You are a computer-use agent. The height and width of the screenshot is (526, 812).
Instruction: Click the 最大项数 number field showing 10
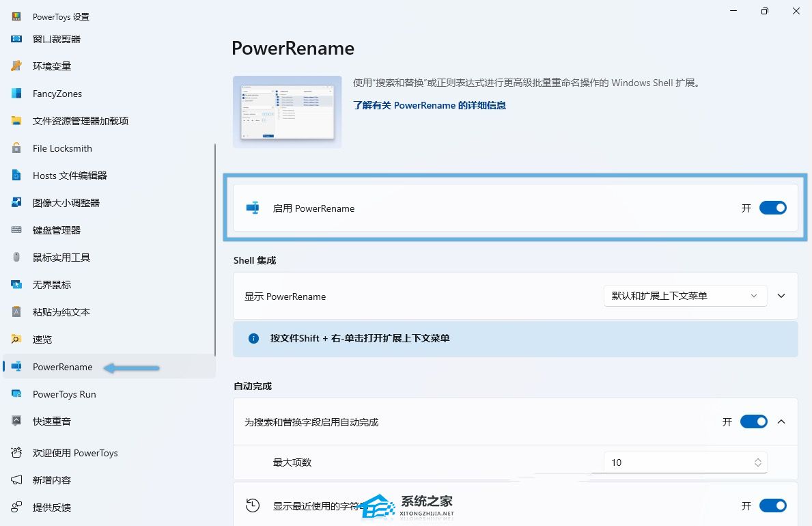pyautogui.click(x=685, y=462)
